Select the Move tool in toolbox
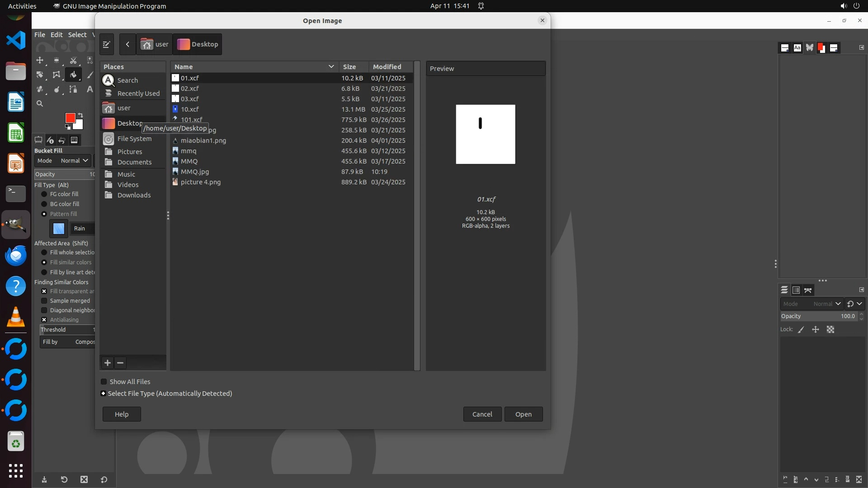Viewport: 868px width, 488px height. point(40,60)
